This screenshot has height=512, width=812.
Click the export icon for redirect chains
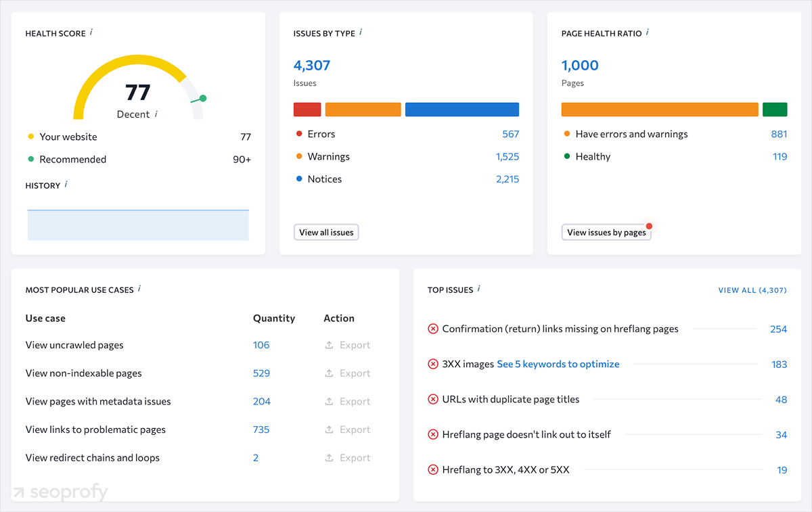coord(329,458)
